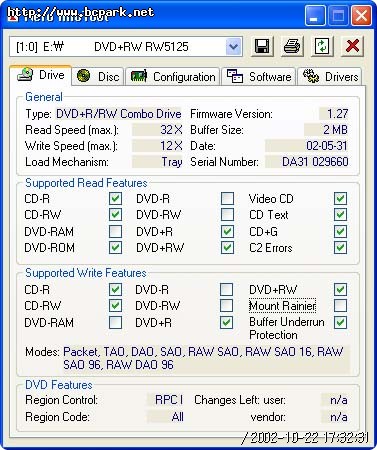The height and width of the screenshot is (450, 377).
Task: Toggle DVD+RW read feature checkbox
Action: click(x=227, y=248)
